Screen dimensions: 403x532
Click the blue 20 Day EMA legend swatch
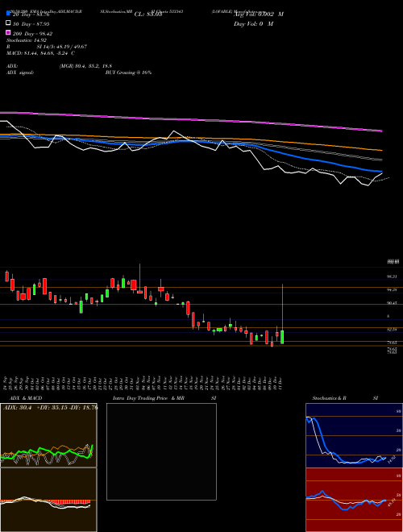click(x=9, y=13)
